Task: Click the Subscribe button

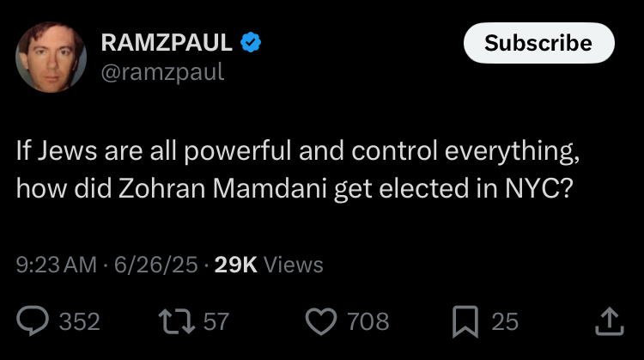Action: 539,43
